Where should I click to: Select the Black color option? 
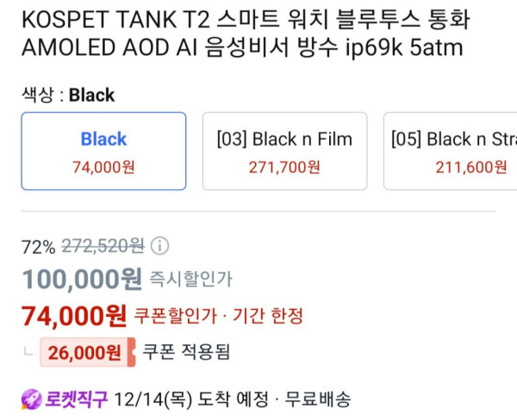pos(103,151)
